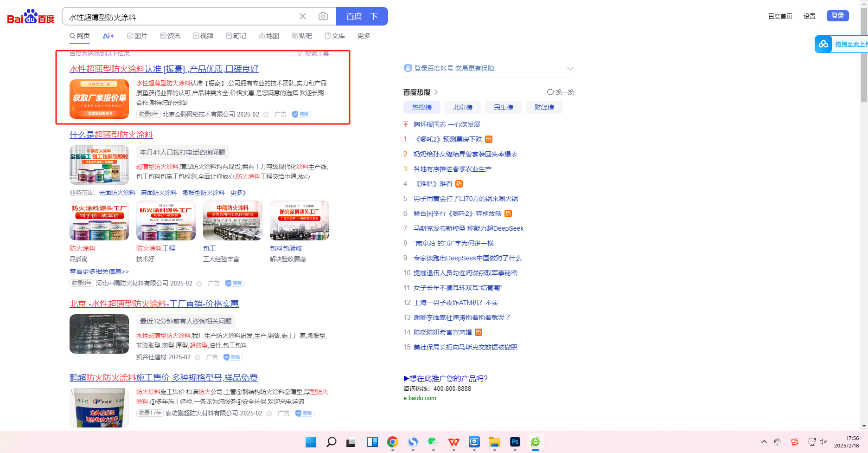Switch to the 贴吧 search tab
The width and height of the screenshot is (868, 453).
pos(302,36)
